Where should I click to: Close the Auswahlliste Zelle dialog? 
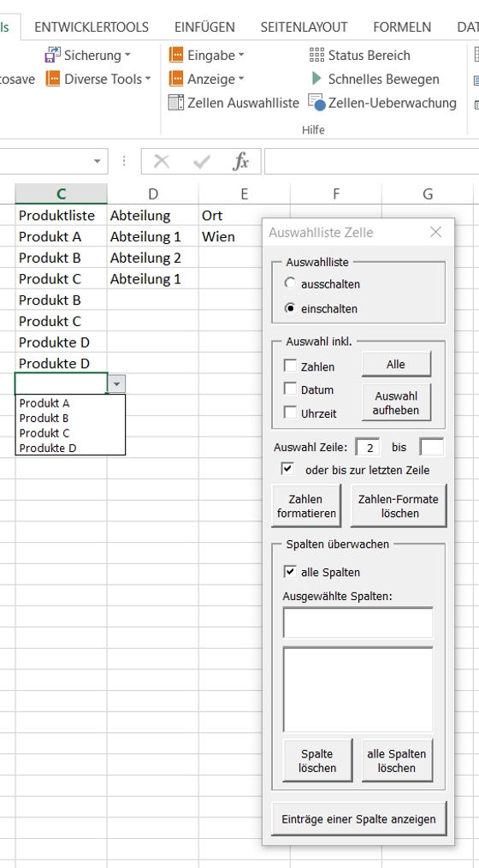(436, 232)
